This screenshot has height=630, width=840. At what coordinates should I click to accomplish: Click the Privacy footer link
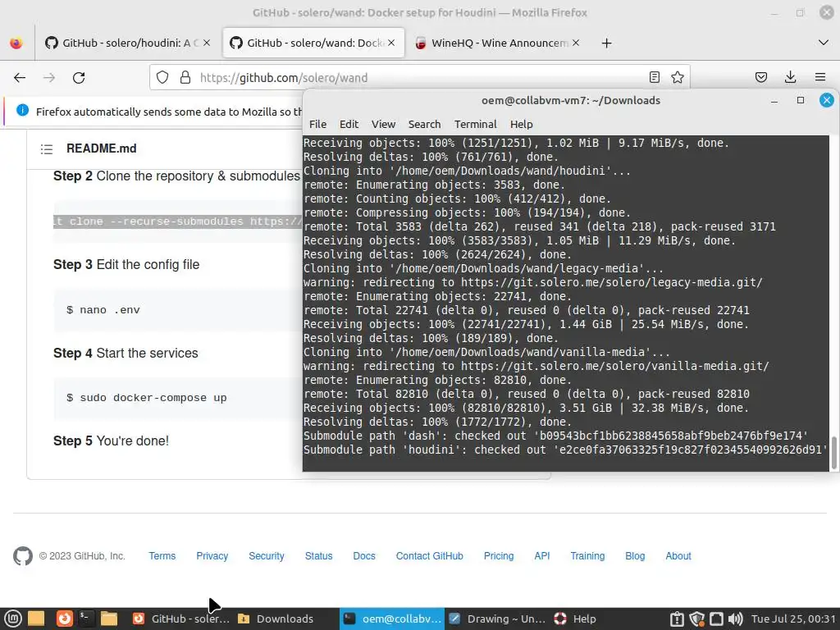point(212,556)
